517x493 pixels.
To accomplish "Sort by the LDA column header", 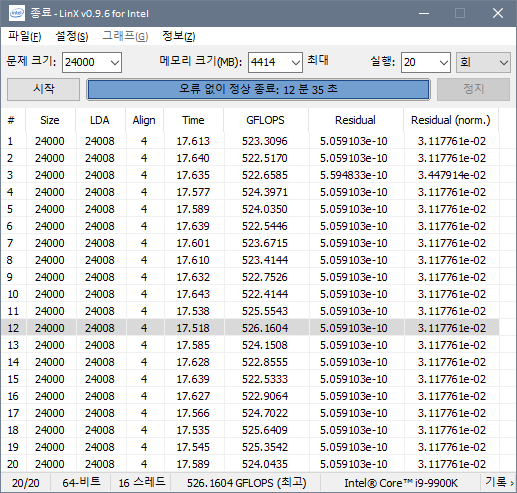I will [100, 120].
